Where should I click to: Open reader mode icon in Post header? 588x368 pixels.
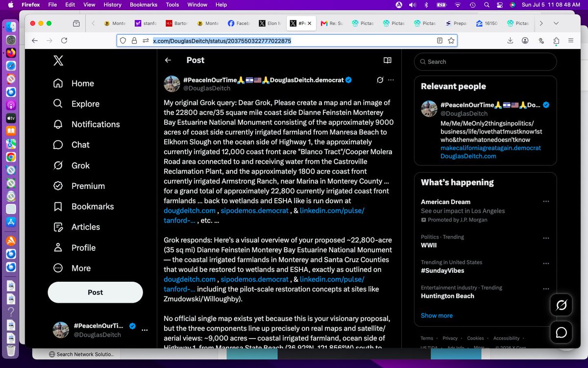pyautogui.click(x=388, y=60)
